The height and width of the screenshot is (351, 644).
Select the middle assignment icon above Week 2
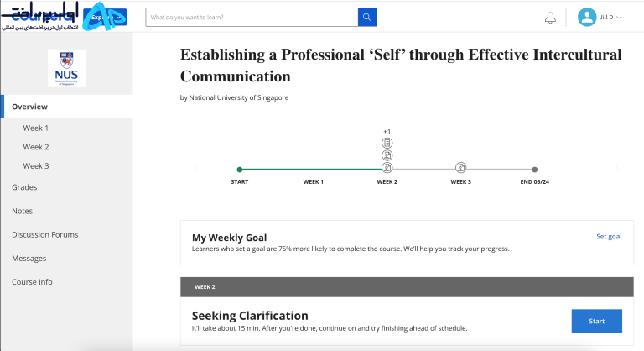tap(387, 155)
